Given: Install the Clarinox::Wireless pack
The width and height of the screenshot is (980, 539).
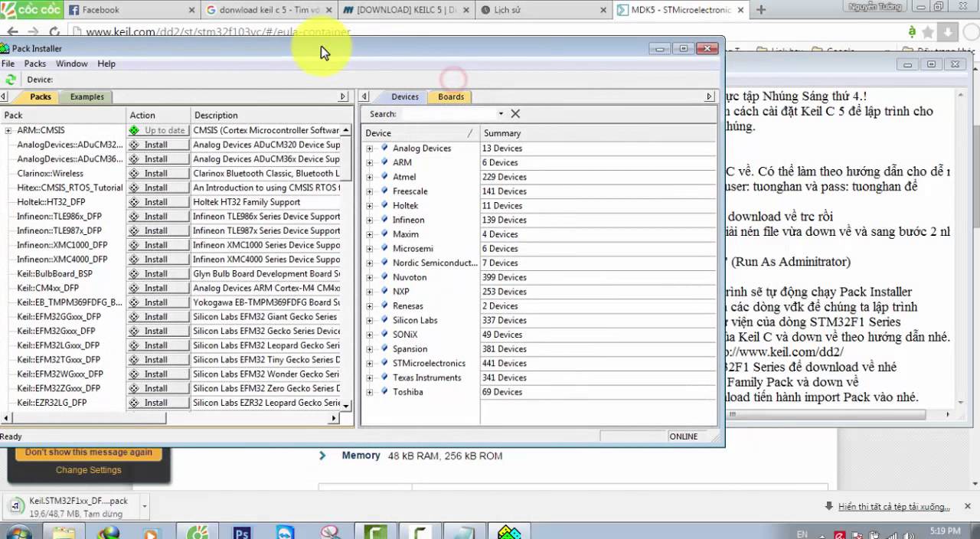Looking at the screenshot, I should tap(158, 174).
